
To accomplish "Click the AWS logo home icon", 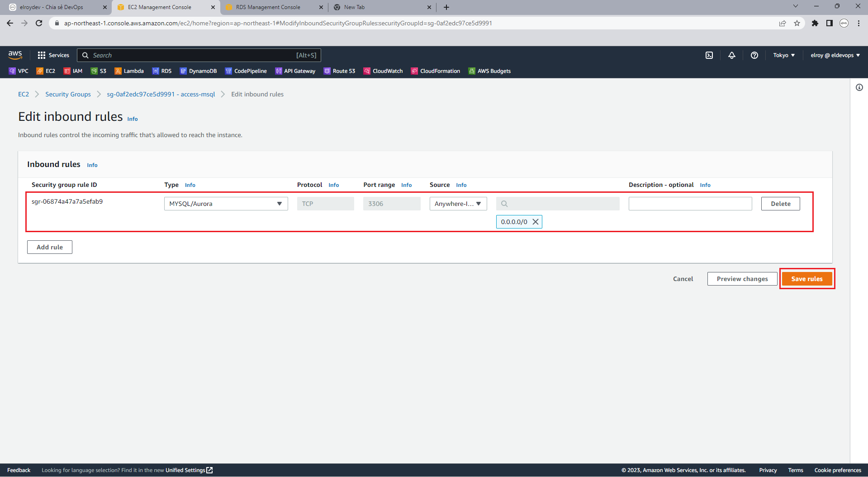I will [x=15, y=55].
